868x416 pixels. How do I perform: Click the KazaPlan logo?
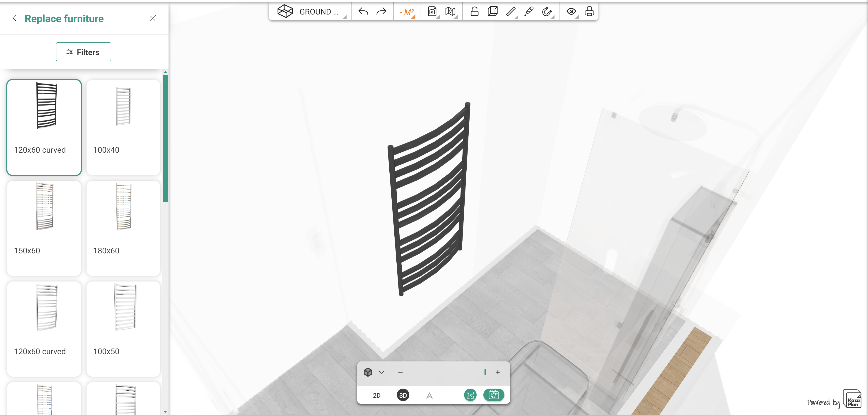point(852,399)
